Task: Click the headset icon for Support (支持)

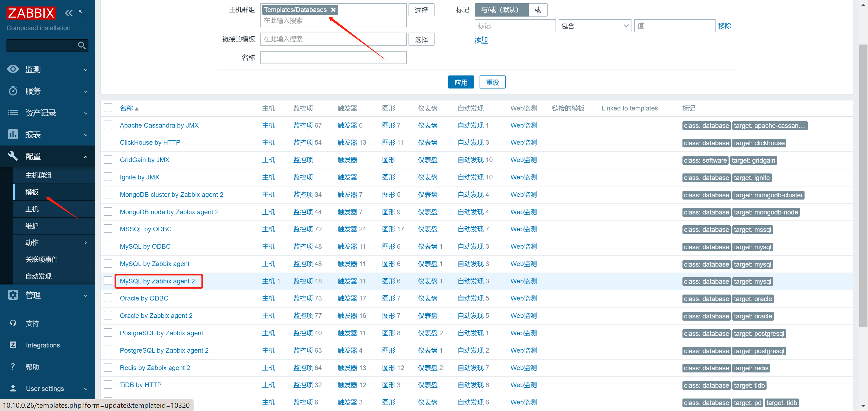Action: tap(13, 323)
